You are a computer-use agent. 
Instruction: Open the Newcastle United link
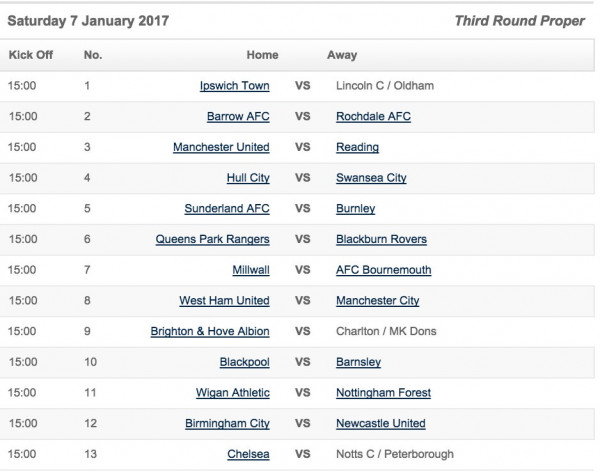coord(382,423)
